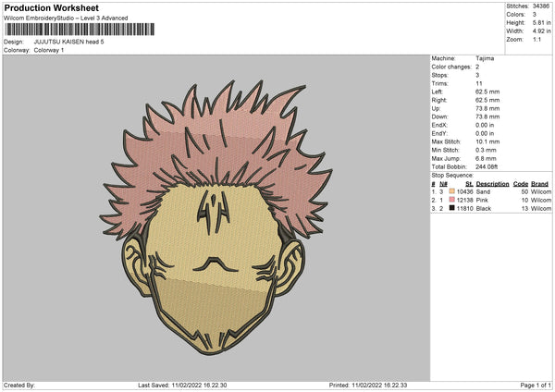This screenshot has width=555, height=392.
Task: Click the 'Stop Sequence:' heading
Action: [x=452, y=176]
